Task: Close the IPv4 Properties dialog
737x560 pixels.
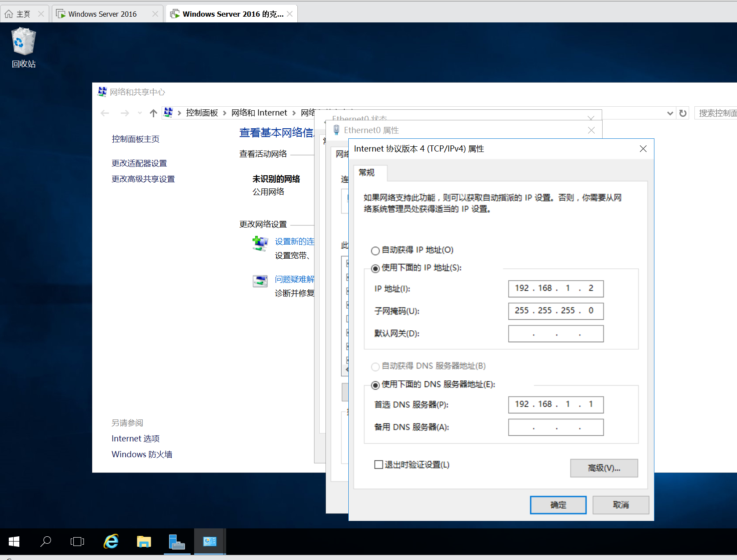Action: [x=643, y=149]
